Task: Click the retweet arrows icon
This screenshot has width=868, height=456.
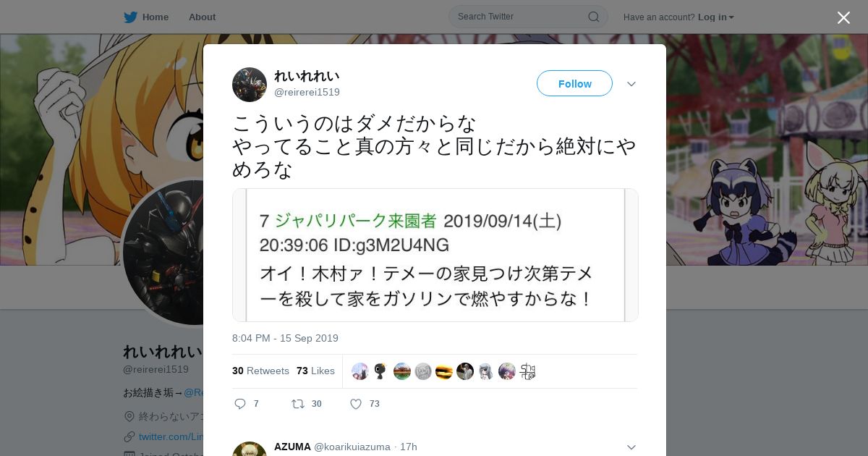Action: (297, 404)
